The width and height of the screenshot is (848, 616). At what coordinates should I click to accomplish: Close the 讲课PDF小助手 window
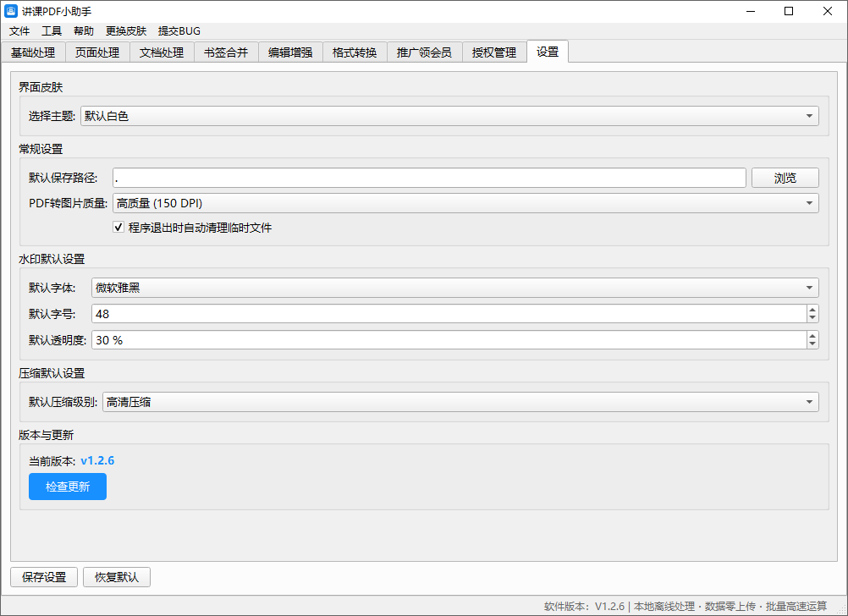tap(828, 11)
